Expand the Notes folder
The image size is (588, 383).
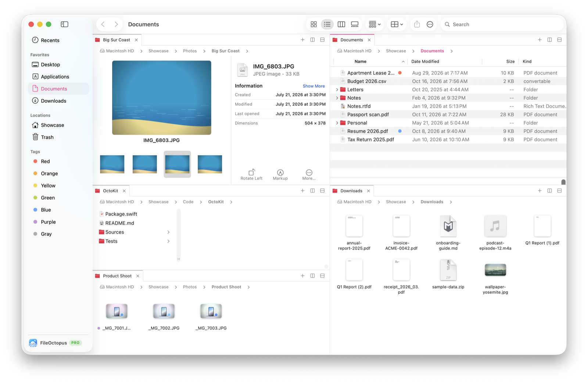[337, 98]
